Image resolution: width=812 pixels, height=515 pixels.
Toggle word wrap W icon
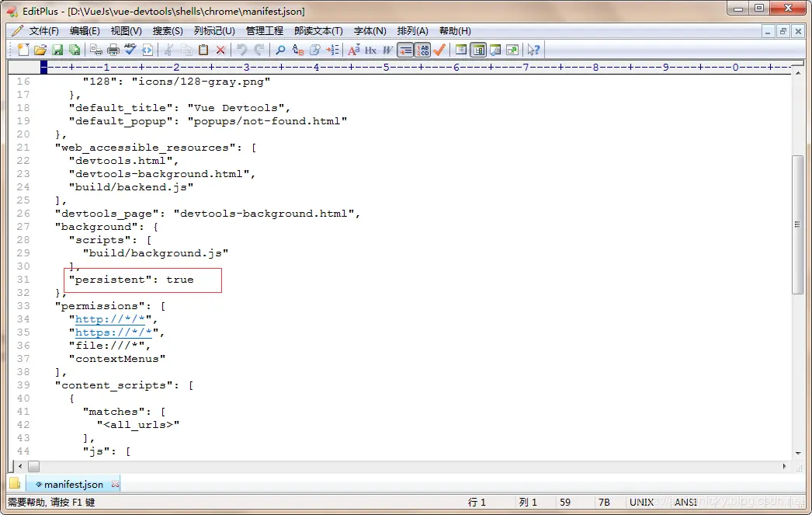tap(388, 50)
